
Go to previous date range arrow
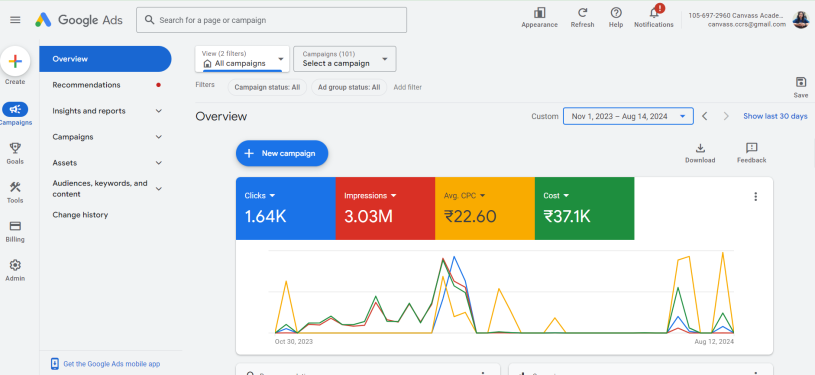click(705, 116)
